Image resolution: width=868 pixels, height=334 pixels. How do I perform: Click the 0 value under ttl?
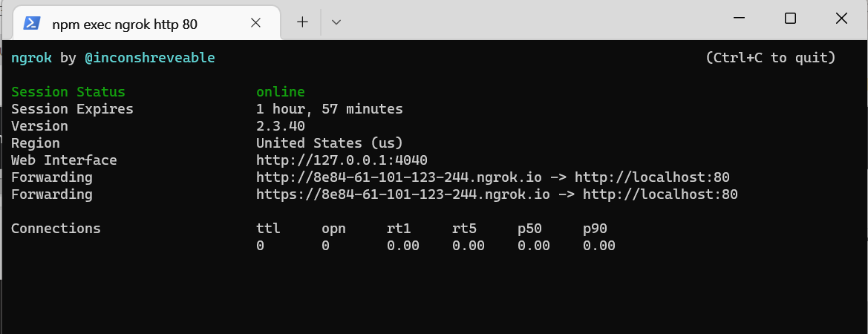(x=260, y=246)
